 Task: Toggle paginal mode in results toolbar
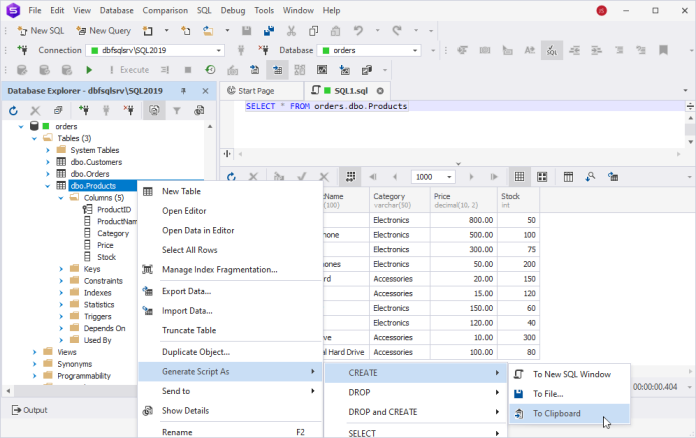351,176
